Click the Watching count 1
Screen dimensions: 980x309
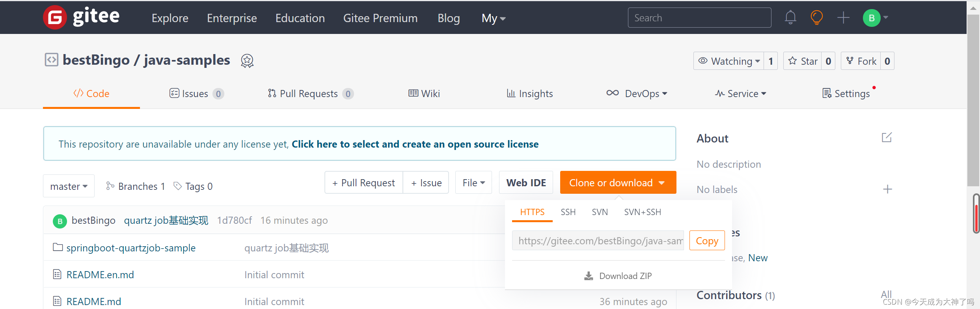[771, 61]
